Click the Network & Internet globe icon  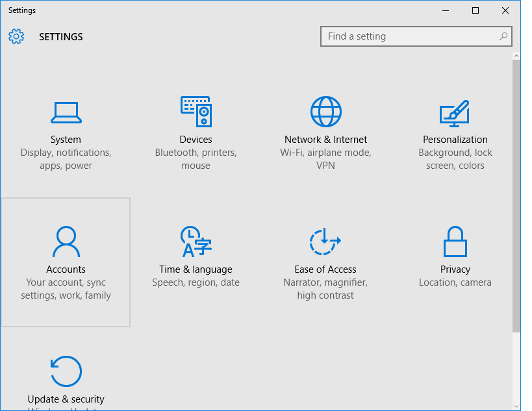coord(325,112)
